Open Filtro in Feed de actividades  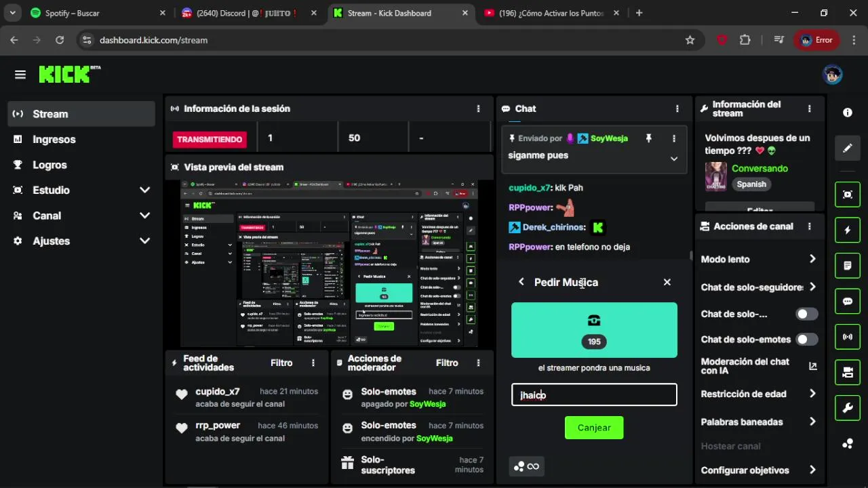(281, 363)
